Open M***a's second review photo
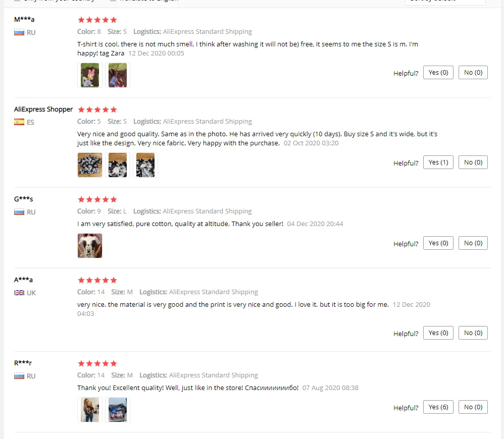This screenshot has width=504, height=439. click(118, 75)
